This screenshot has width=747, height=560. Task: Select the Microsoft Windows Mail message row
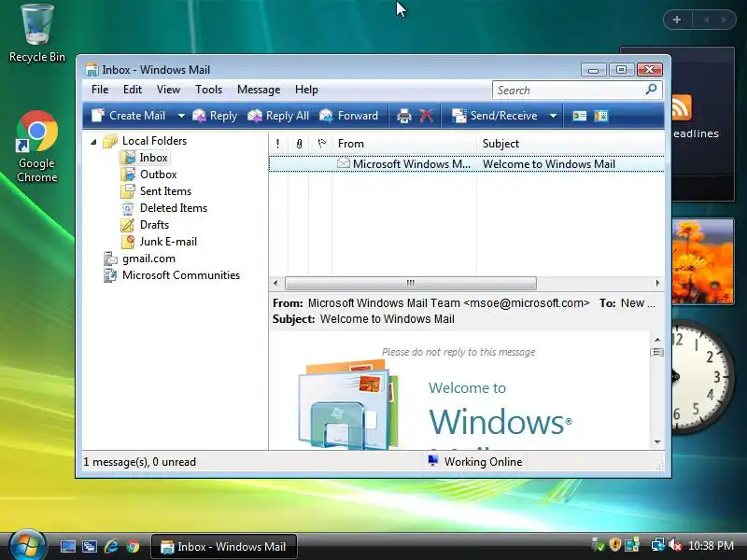click(x=466, y=164)
